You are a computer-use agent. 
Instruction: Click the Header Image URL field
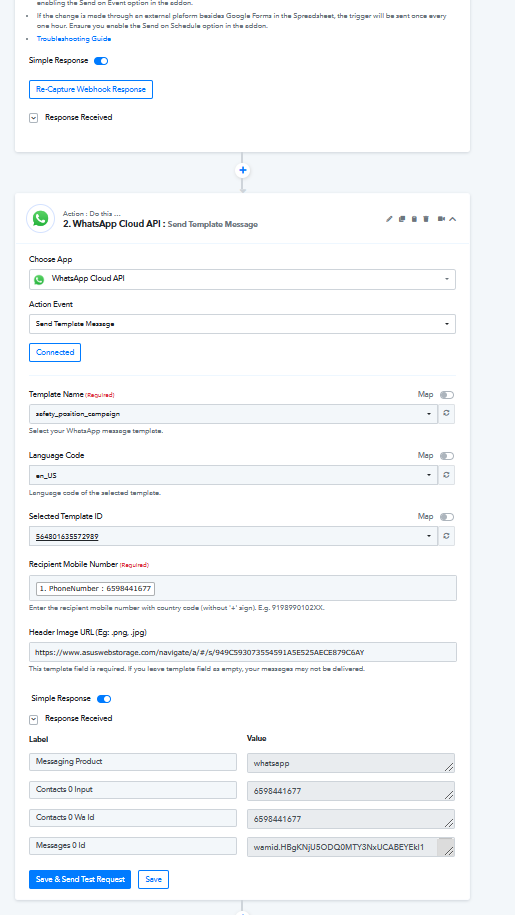pyautogui.click(x=243, y=652)
